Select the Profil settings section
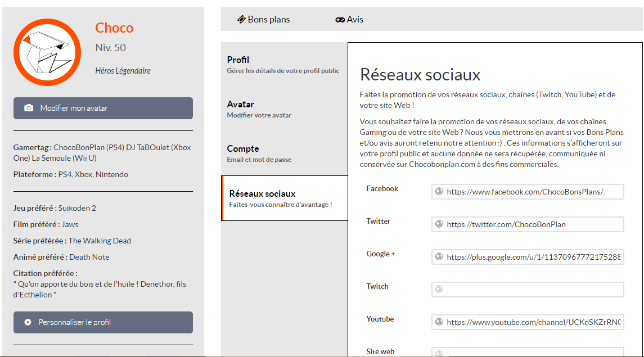This screenshot has height=357, width=644. click(x=284, y=65)
